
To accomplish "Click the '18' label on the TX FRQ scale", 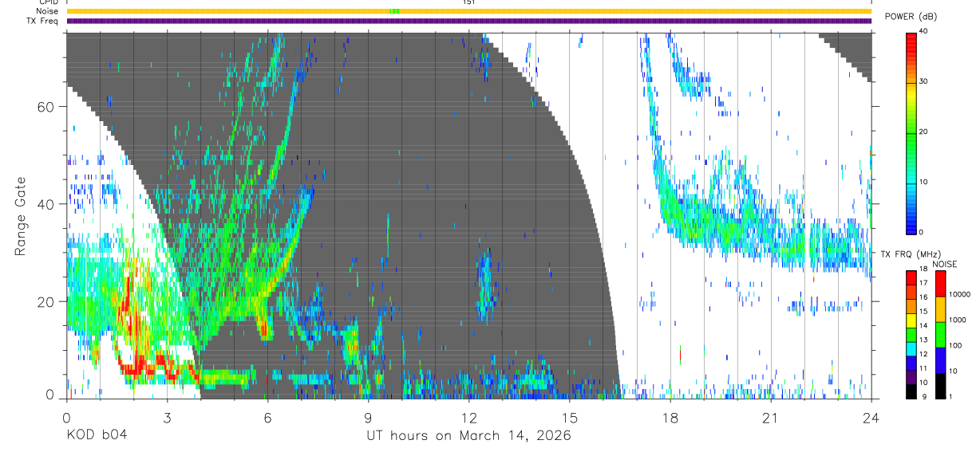I will [924, 270].
